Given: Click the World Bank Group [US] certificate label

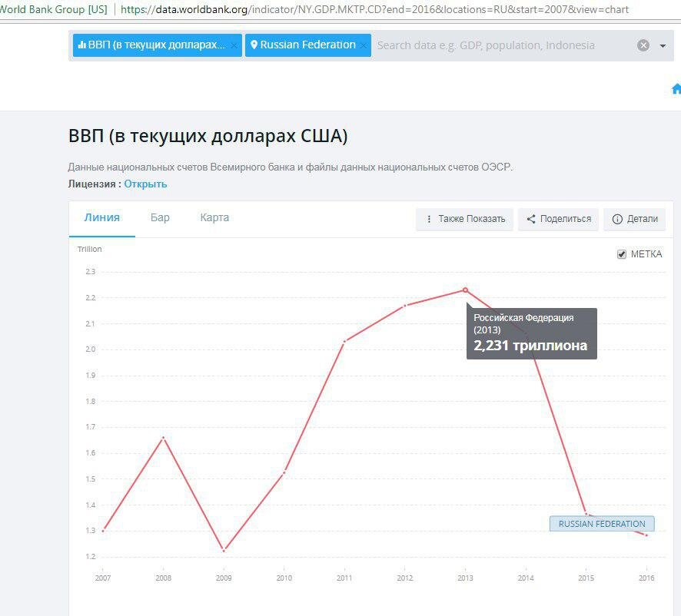Looking at the screenshot, I should [x=54, y=9].
